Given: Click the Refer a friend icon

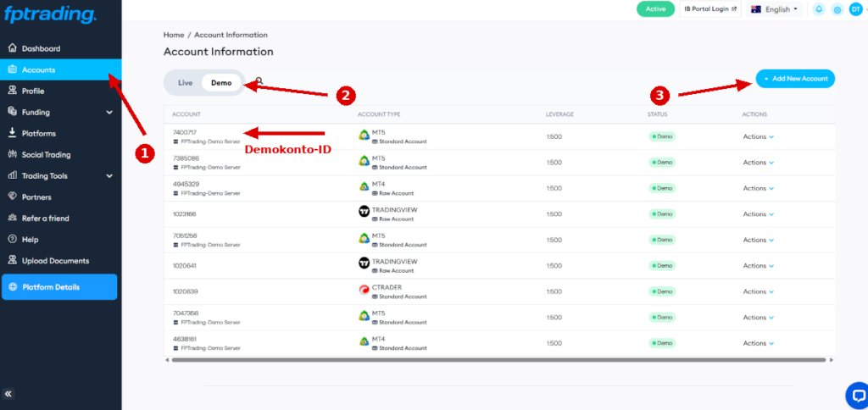Looking at the screenshot, I should click(12, 218).
